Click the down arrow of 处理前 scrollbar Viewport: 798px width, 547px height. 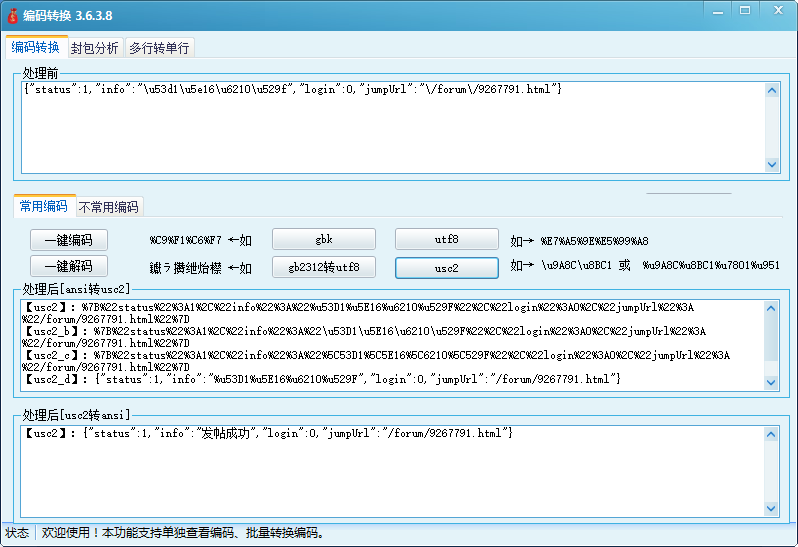(x=772, y=164)
